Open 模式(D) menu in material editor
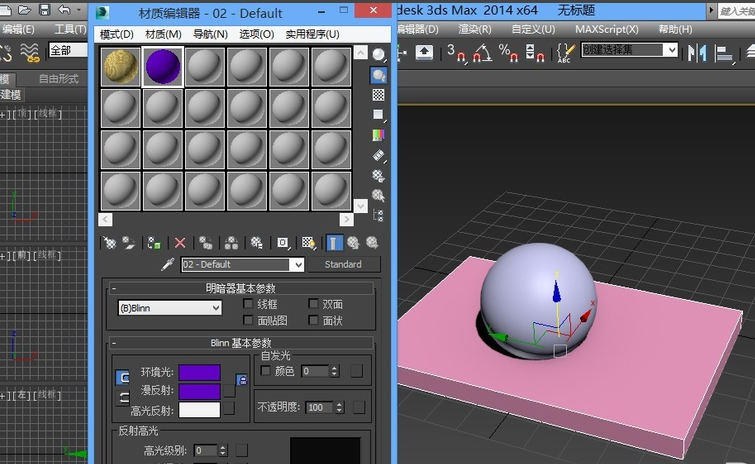The image size is (755, 464). pos(117,34)
